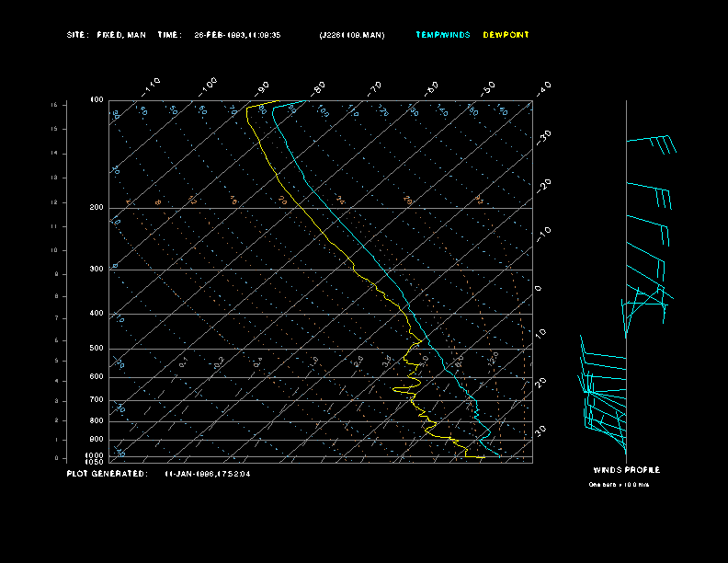
Task: Click the 100 pressure label at top left
Action: coord(97,99)
